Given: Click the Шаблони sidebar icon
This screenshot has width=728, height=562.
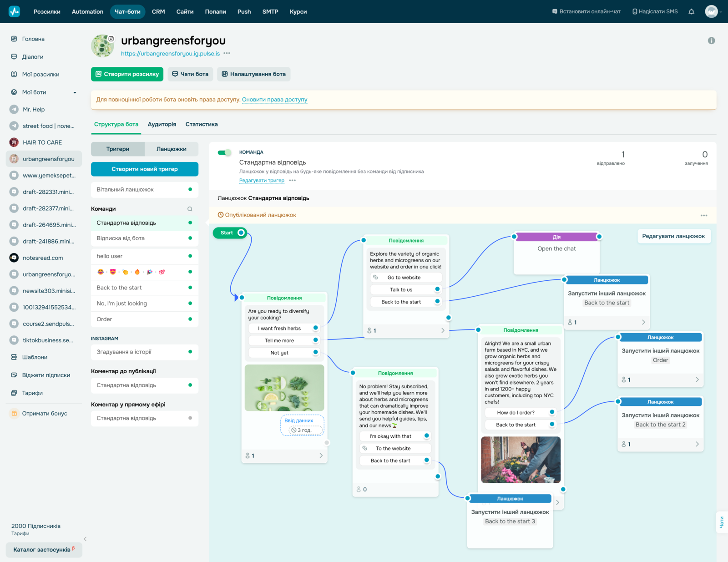Looking at the screenshot, I should point(14,357).
